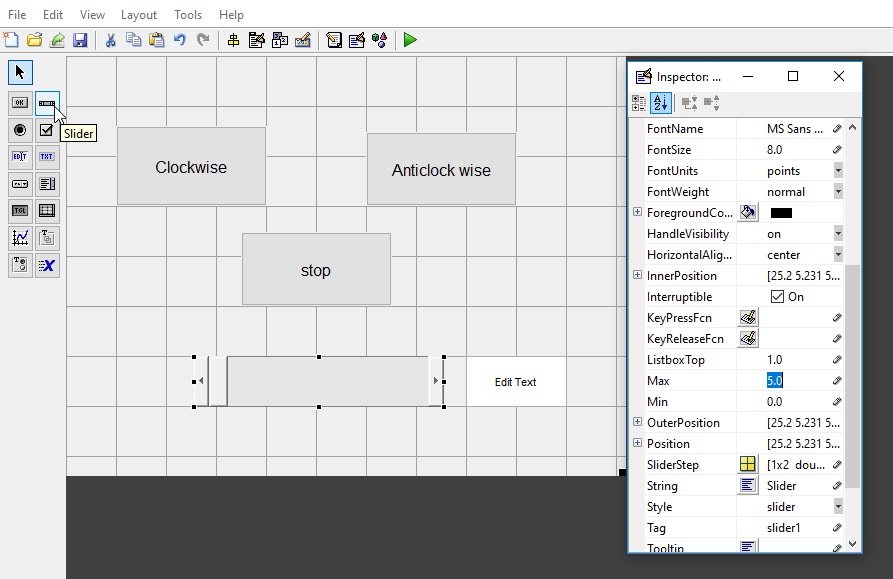Open the Object Browser

[379, 40]
